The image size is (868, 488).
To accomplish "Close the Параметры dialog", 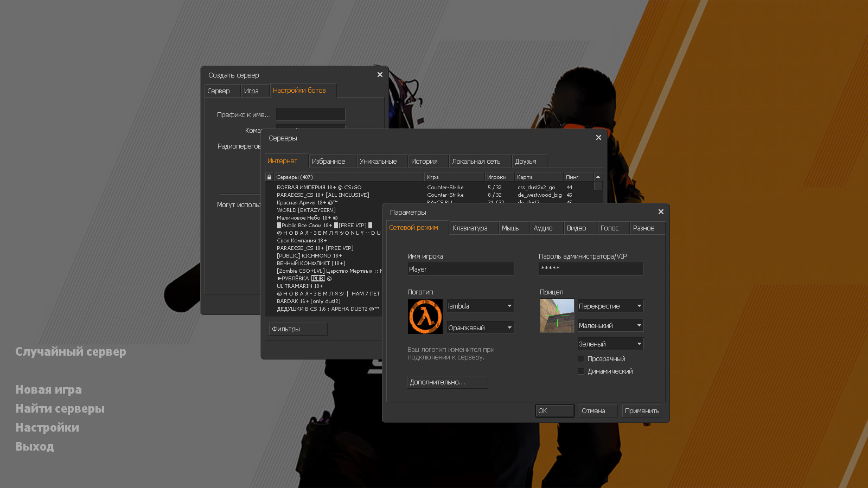I will (661, 212).
